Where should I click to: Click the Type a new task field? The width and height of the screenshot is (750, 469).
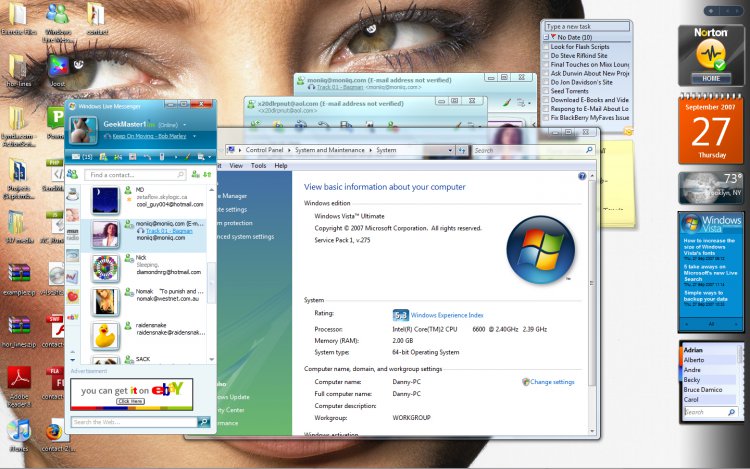pyautogui.click(x=587, y=26)
